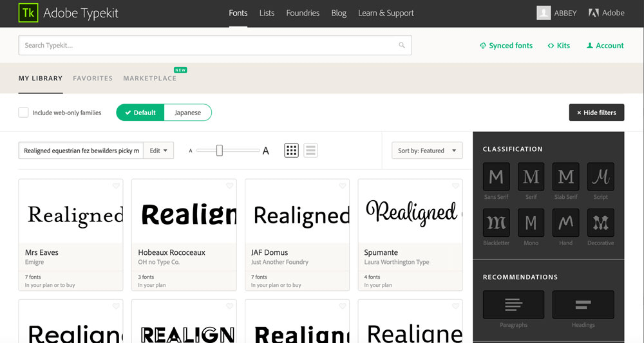Open the sample text Edit dropdown
This screenshot has height=343, width=644.
click(x=158, y=151)
